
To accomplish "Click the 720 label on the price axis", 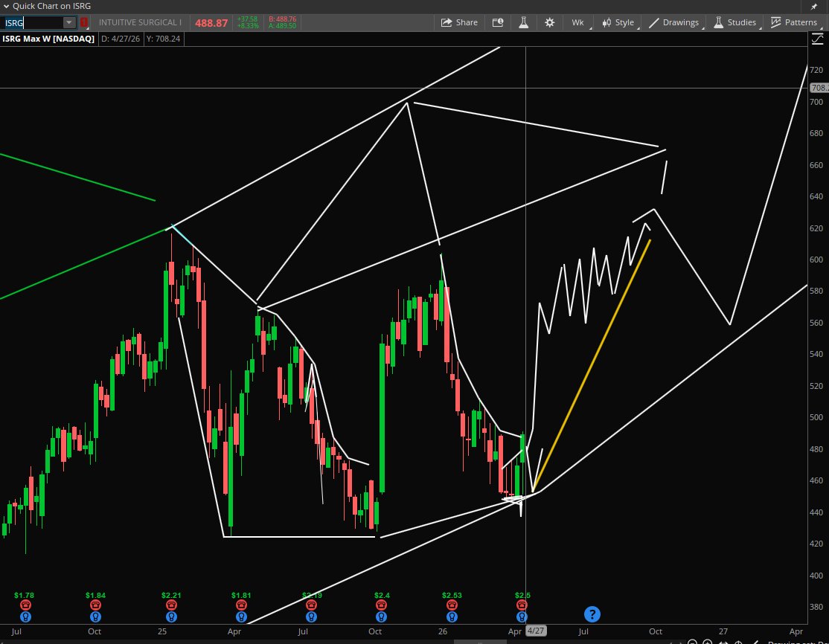I will point(816,70).
